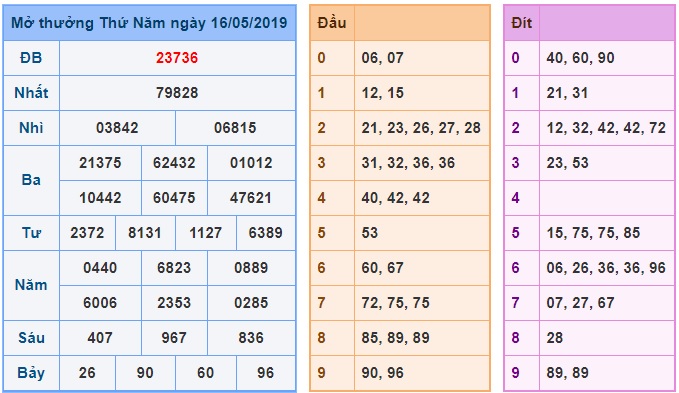
Task: Click fourth prize number 1127
Action: click(x=205, y=233)
